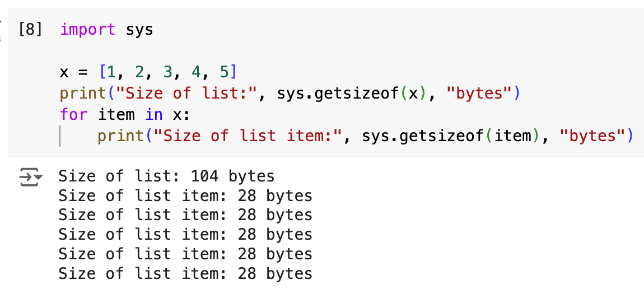Click the final "bytes" string in the loop print
The image size is (644, 289).
(x=592, y=136)
